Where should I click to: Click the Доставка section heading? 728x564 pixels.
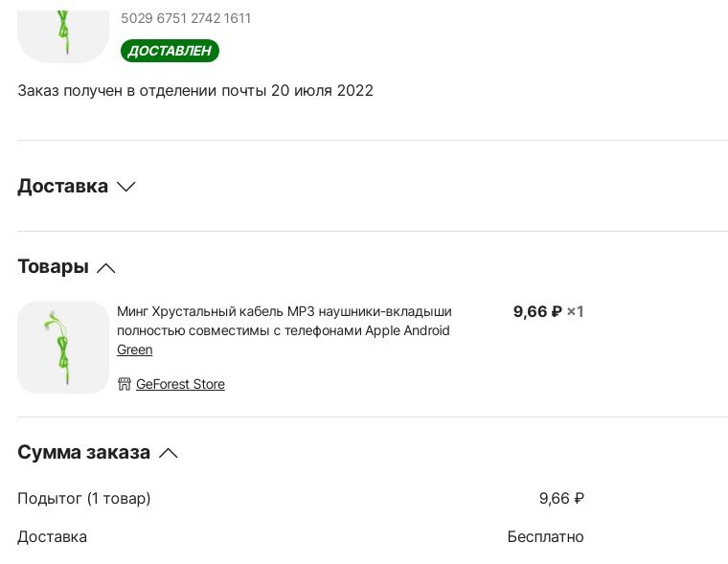(x=62, y=186)
